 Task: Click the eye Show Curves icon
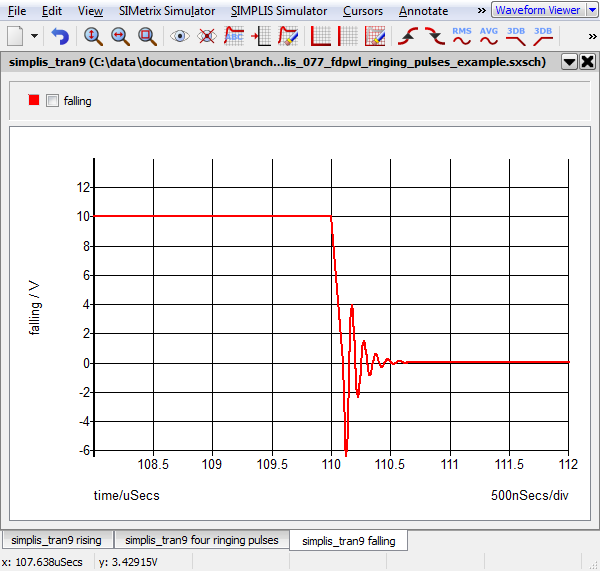(x=180, y=37)
